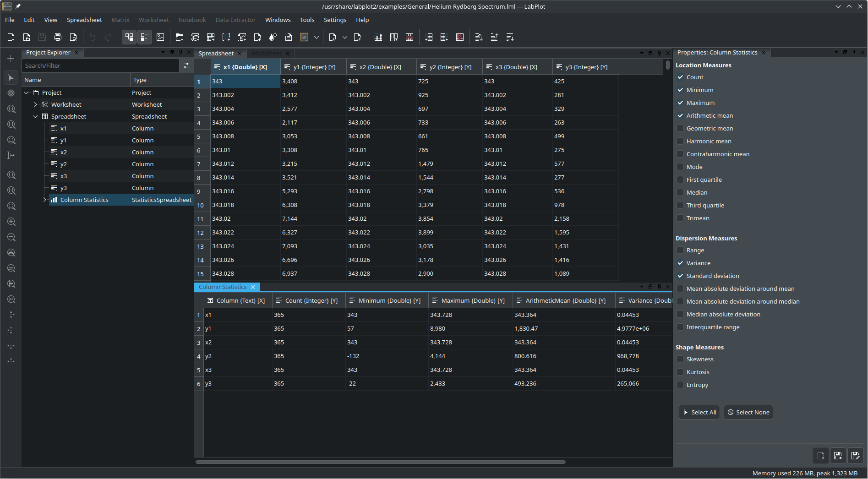Click the Select All button

click(699, 412)
